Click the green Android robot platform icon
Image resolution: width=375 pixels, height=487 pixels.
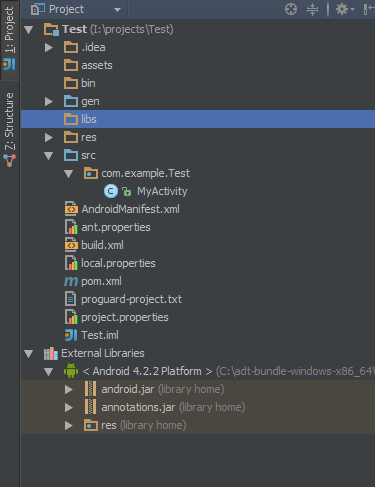click(x=71, y=371)
